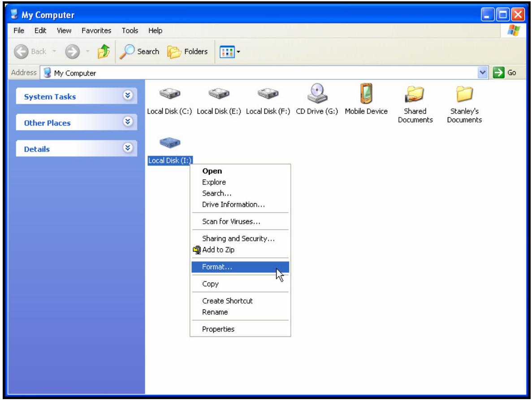Choose Add to Zip entry
532x400 pixels.
coord(240,250)
